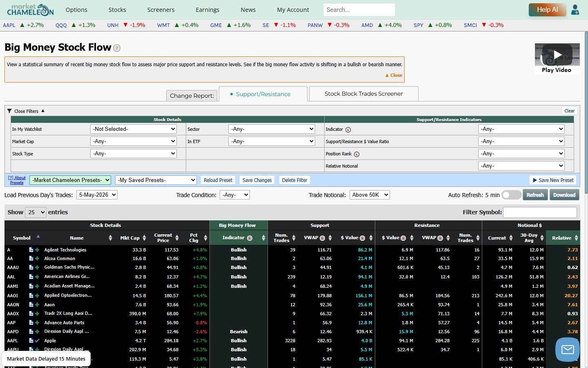Screen dimensions: 588x368
Task: Open the In ETF filter dropdown
Action: 272,141
